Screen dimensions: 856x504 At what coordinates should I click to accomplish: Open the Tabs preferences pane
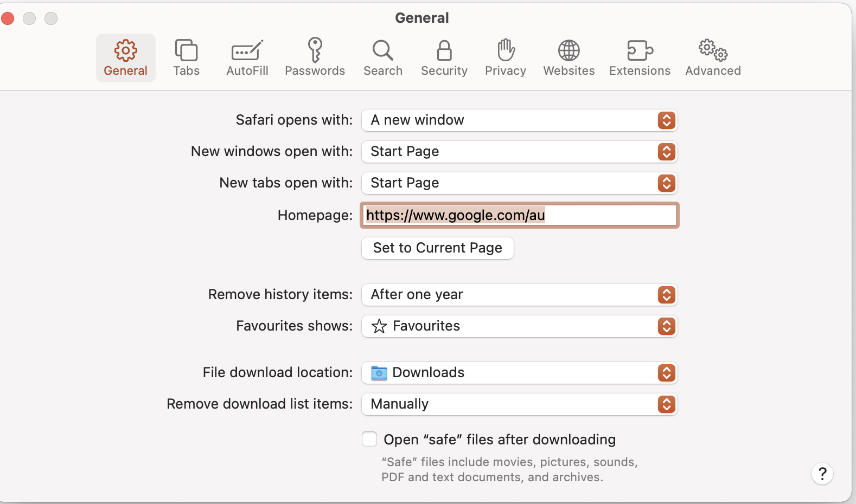coord(186,57)
